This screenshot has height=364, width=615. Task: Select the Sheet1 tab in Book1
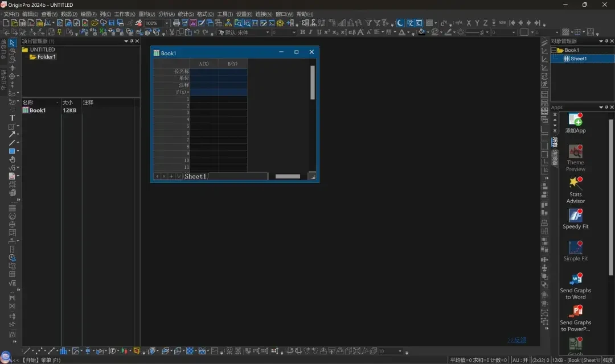click(195, 176)
